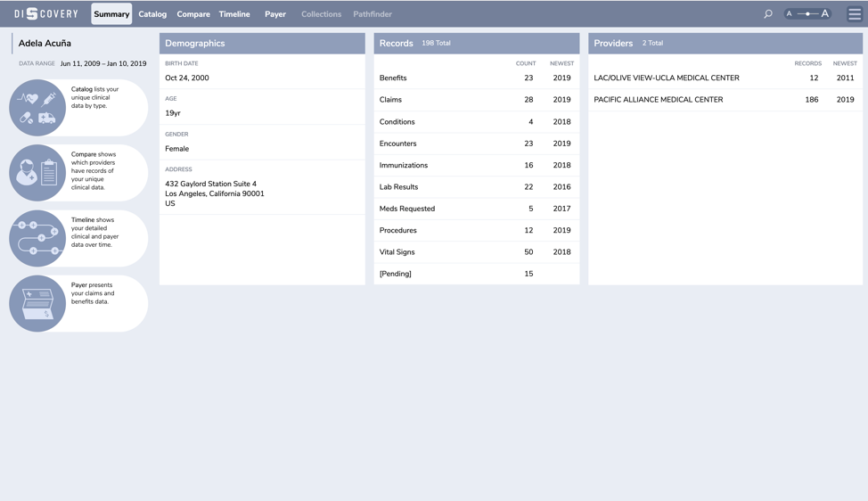Click 'Payer presents your claims' card text
The image size is (868, 501).
point(93,293)
